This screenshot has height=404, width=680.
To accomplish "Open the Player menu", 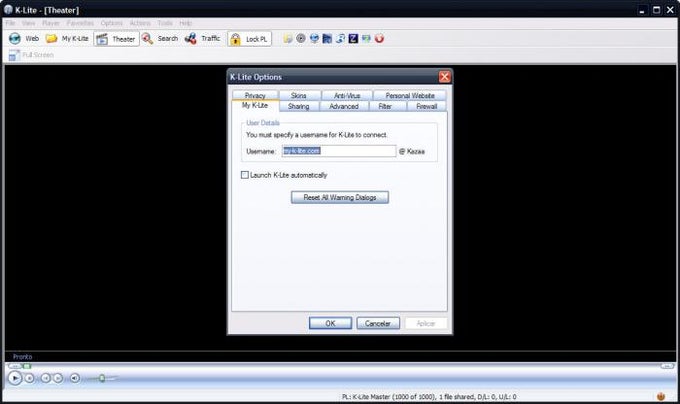I will pos(51,23).
